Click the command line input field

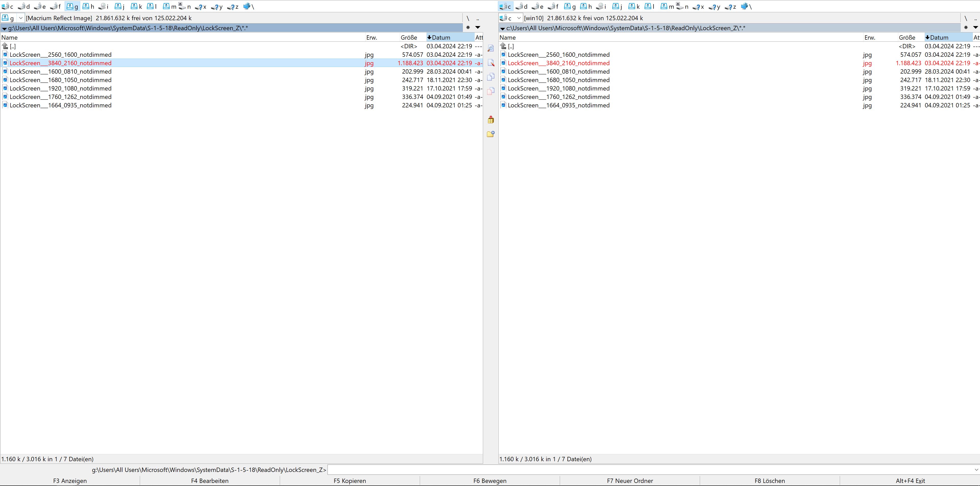pyautogui.click(x=647, y=470)
